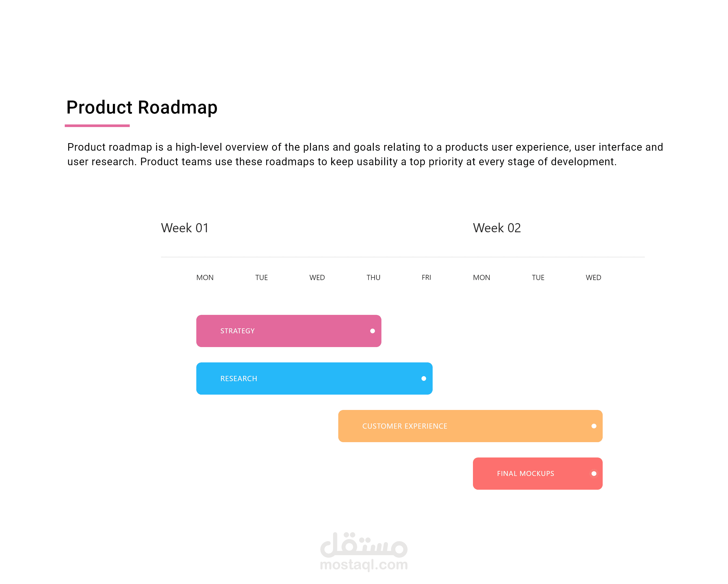
Task: Click the white dot on Customer Experience bar
Action: coord(594,426)
